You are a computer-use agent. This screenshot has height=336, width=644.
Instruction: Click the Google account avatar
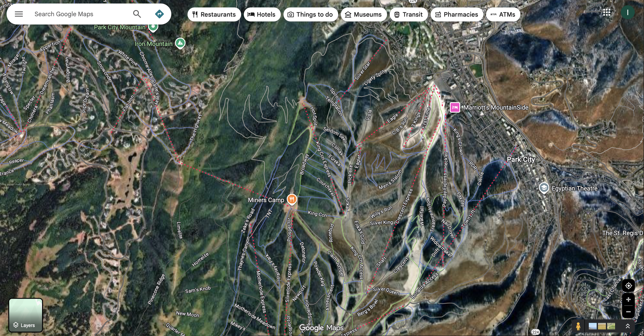(628, 12)
